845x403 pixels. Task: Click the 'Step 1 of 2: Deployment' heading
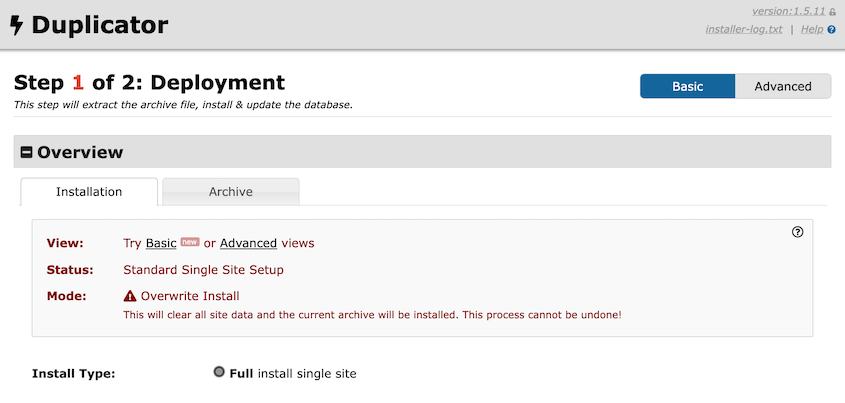coord(149,82)
